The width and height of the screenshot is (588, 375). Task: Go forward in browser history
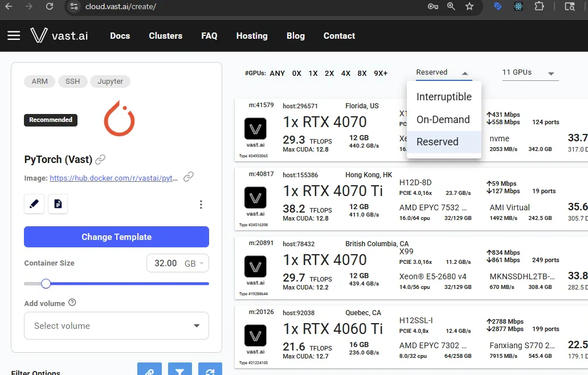(x=29, y=6)
